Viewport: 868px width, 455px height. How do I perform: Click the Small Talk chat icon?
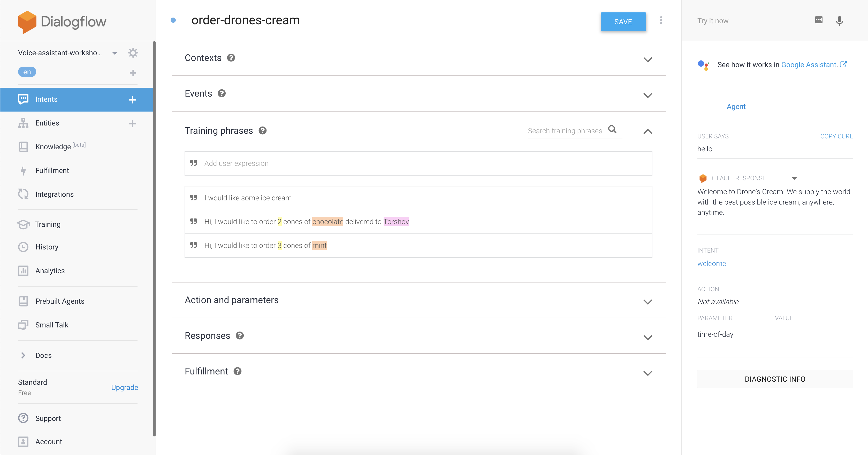[x=23, y=325]
